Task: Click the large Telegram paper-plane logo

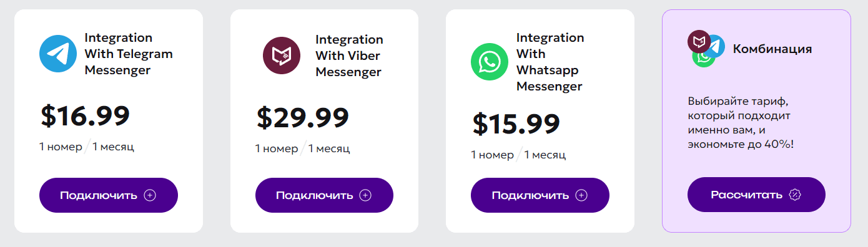Action: point(58,54)
